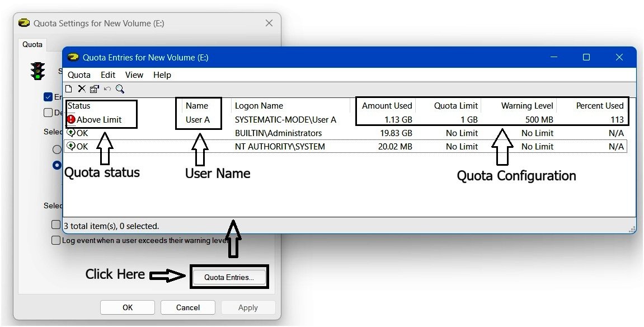644x327 pixels.
Task: Click OK status icon in Administrators row
Action: (71, 133)
